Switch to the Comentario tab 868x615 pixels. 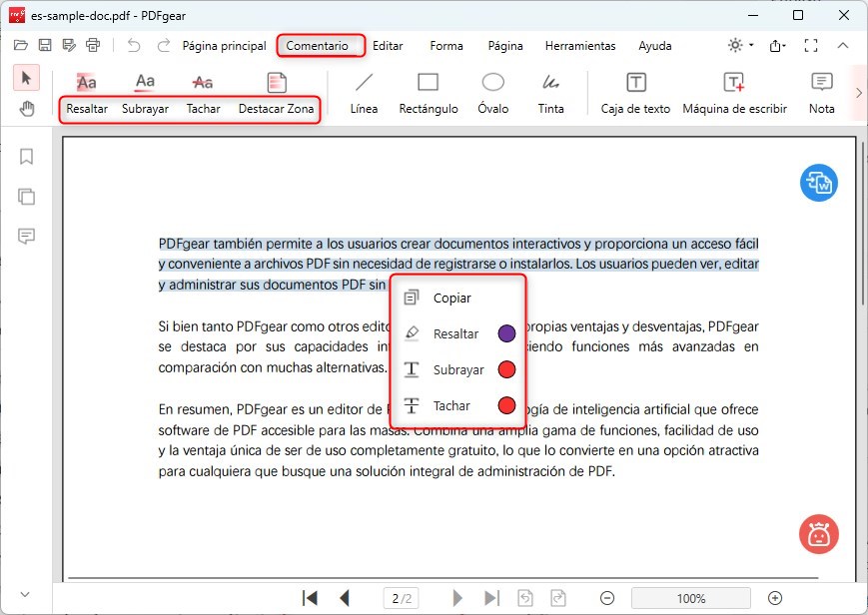[320, 46]
